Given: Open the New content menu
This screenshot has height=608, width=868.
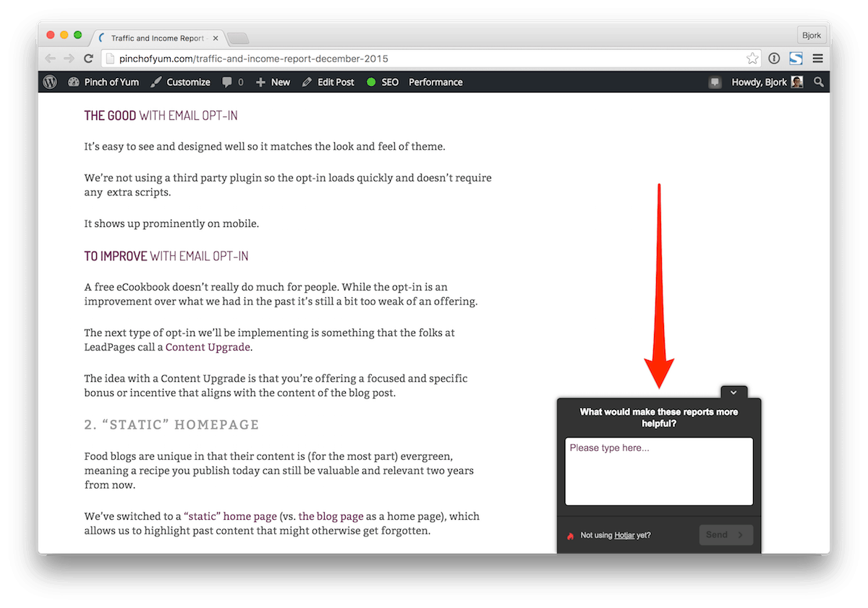Looking at the screenshot, I should [x=273, y=82].
